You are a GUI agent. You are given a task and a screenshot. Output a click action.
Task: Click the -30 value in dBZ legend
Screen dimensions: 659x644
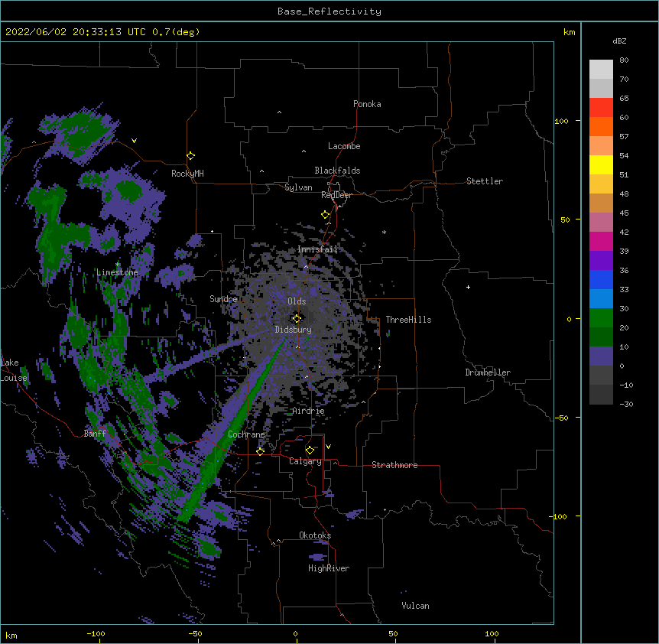626,404
